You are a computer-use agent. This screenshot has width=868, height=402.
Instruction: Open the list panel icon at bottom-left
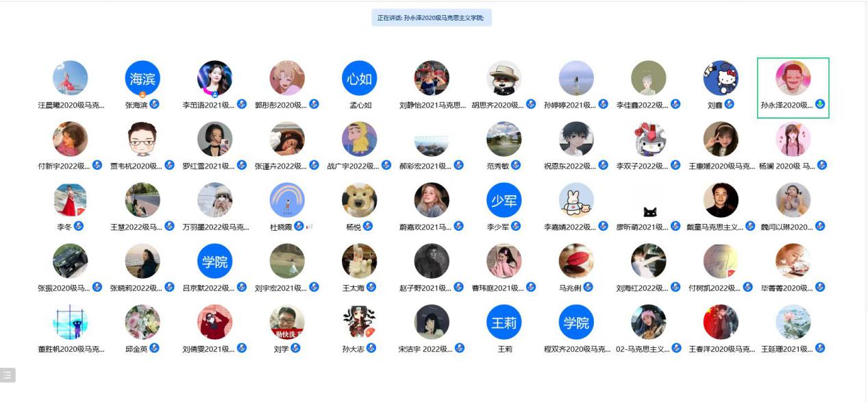(x=8, y=375)
